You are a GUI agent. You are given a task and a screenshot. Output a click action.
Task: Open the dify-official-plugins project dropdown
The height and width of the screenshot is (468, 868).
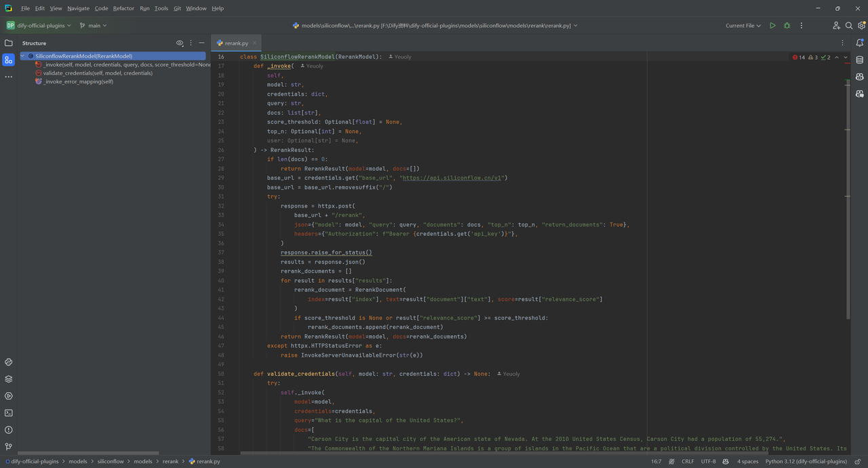39,26
